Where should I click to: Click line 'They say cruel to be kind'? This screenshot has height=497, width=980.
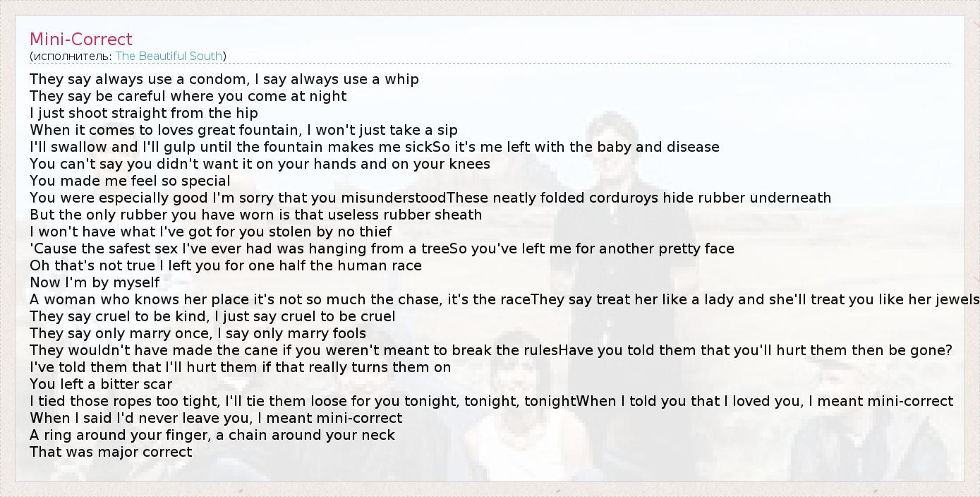click(x=212, y=316)
